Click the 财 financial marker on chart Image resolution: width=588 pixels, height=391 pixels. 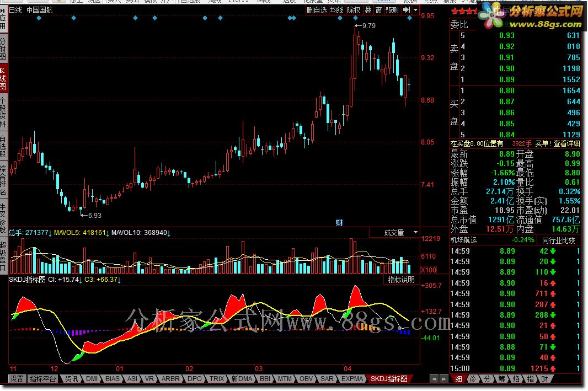[x=339, y=223]
